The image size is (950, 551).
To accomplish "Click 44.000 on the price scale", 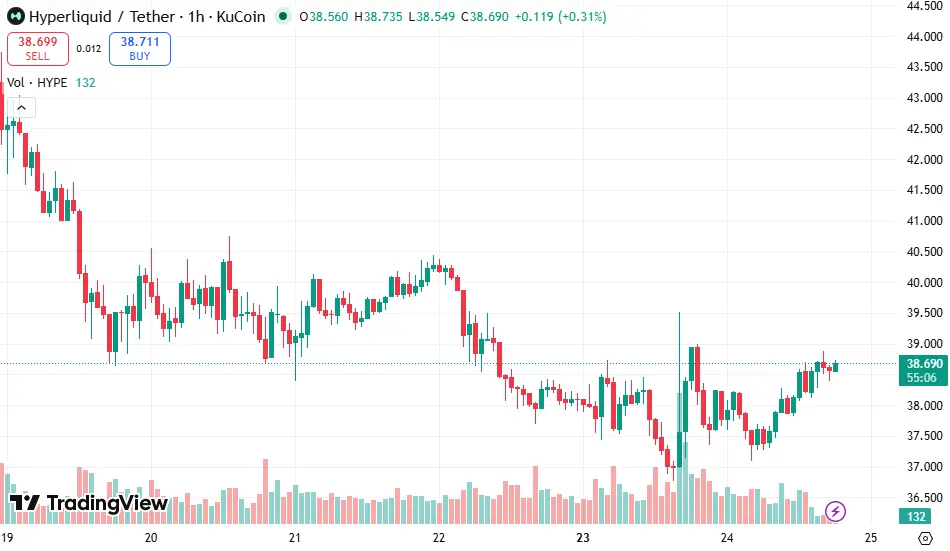I will click(925, 37).
